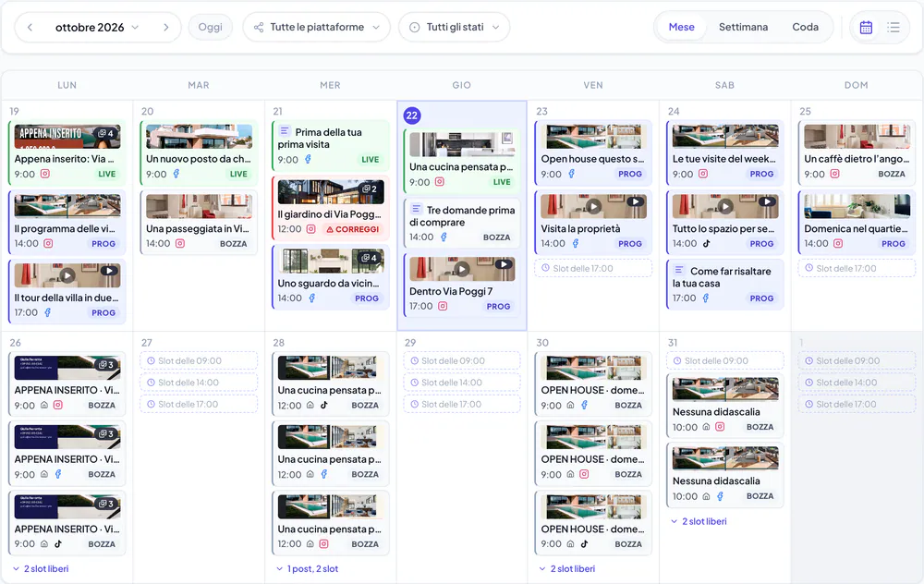Screen dimensions: 924x584
Task: Open Domenica nel quartie post thumbnail
Action: [x=857, y=206]
